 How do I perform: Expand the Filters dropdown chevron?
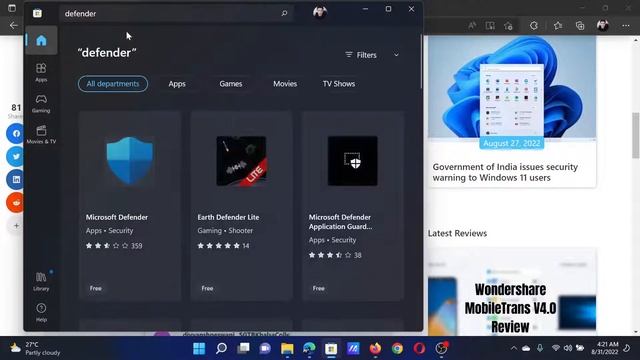point(396,55)
